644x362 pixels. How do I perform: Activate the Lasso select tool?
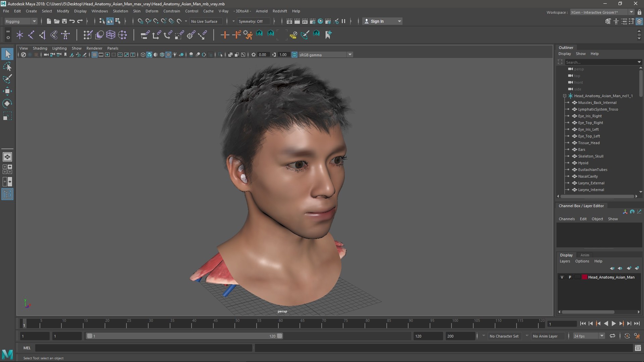(x=7, y=67)
